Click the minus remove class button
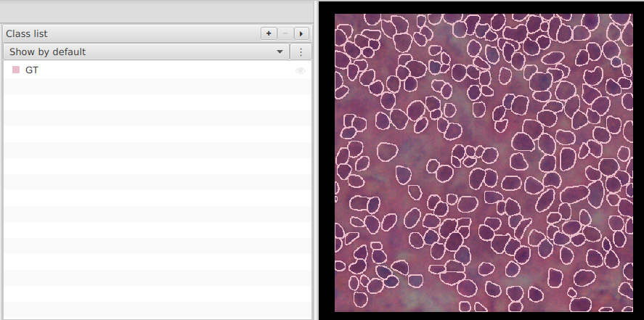 coord(285,33)
